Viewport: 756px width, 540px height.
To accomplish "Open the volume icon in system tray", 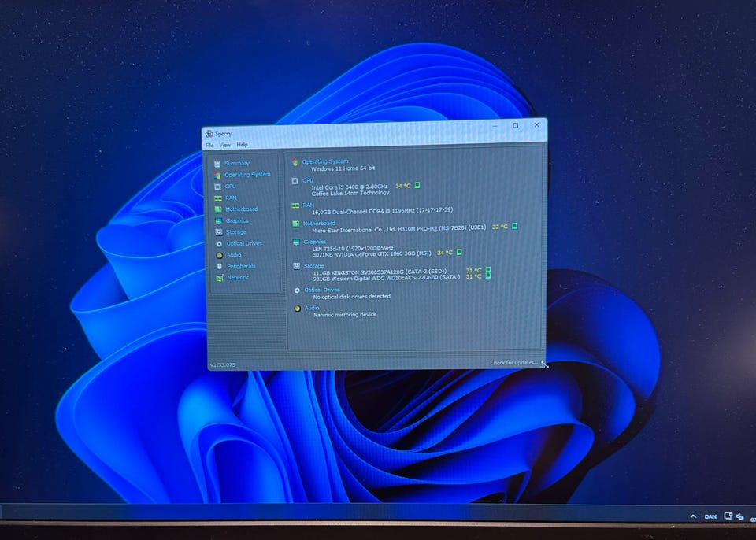I will click(740, 517).
